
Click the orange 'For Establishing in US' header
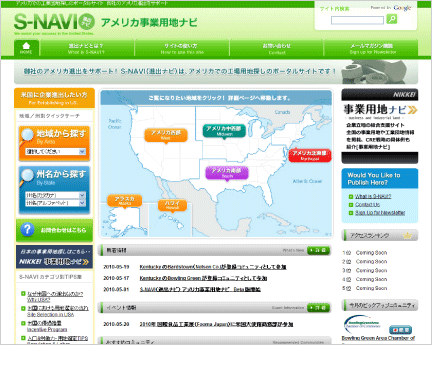click(54, 98)
